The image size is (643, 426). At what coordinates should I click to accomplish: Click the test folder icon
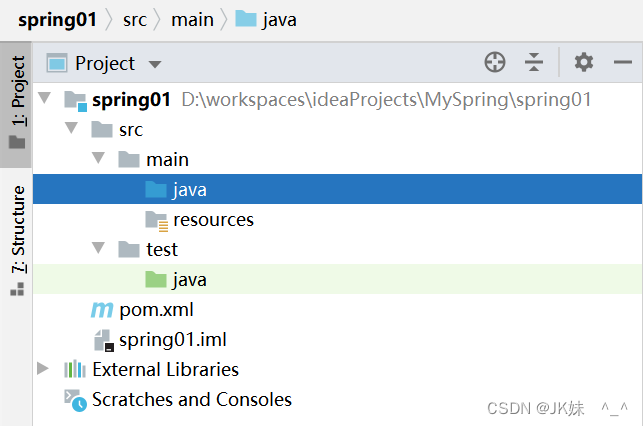click(x=129, y=249)
